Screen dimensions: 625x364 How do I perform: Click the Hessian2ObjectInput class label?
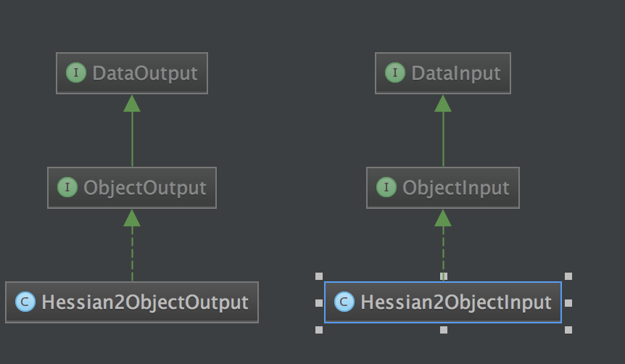click(456, 302)
